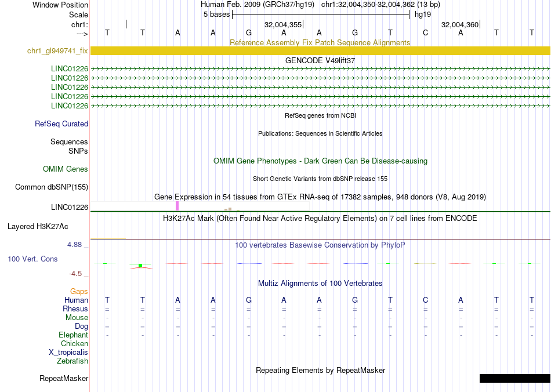Open Multiz Alignments of 100 Vertebrates title
The height and width of the screenshot is (392, 551).
coord(320,284)
